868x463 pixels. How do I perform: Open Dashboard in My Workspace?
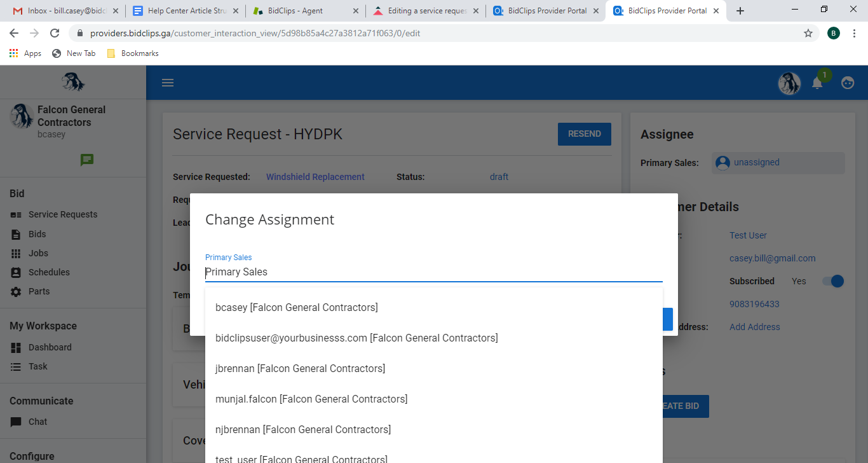pyautogui.click(x=50, y=347)
